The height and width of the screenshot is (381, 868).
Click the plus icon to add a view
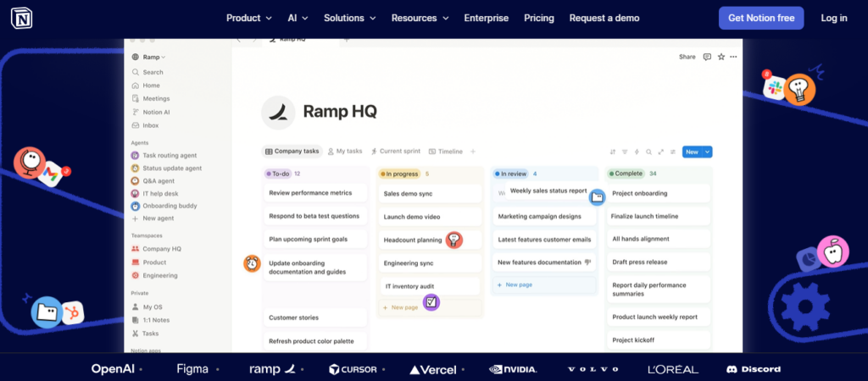pyautogui.click(x=473, y=152)
